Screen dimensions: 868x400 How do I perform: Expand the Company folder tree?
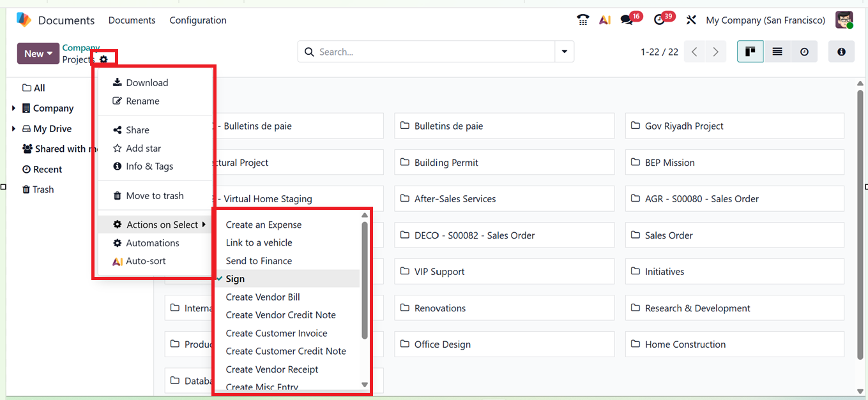pyautogui.click(x=13, y=108)
